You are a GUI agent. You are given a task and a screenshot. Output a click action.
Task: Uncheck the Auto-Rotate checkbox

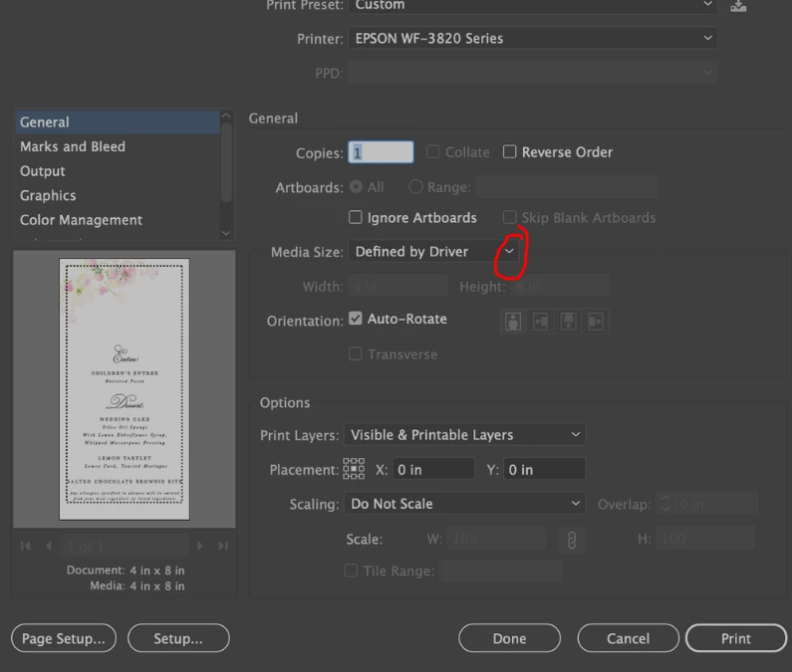click(x=356, y=319)
